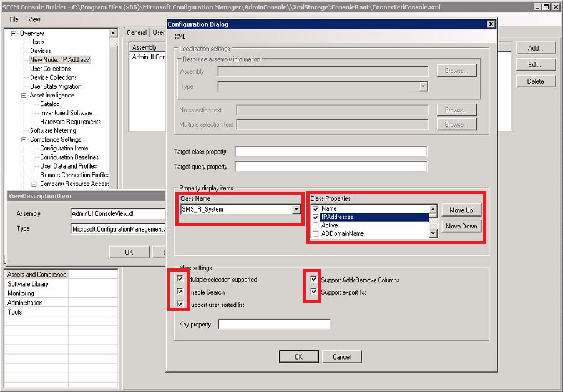Image resolution: width=563 pixels, height=392 pixels.
Task: Switch to the General tab
Action: [x=136, y=32]
